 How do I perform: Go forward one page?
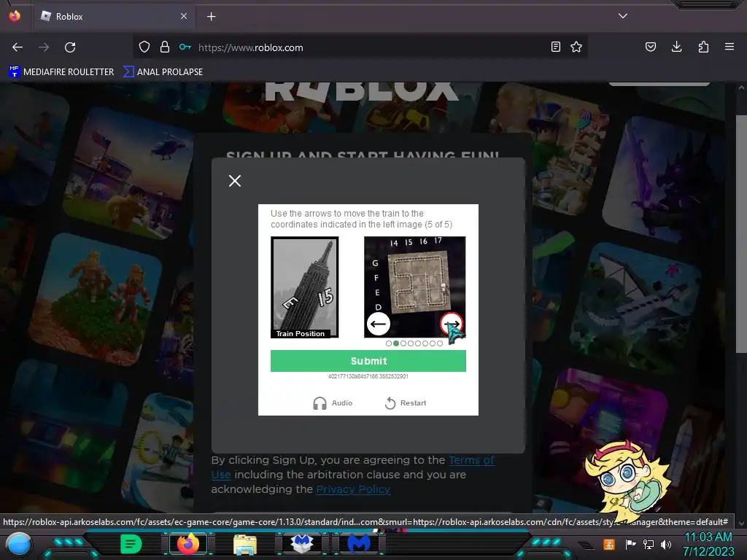coord(44,47)
